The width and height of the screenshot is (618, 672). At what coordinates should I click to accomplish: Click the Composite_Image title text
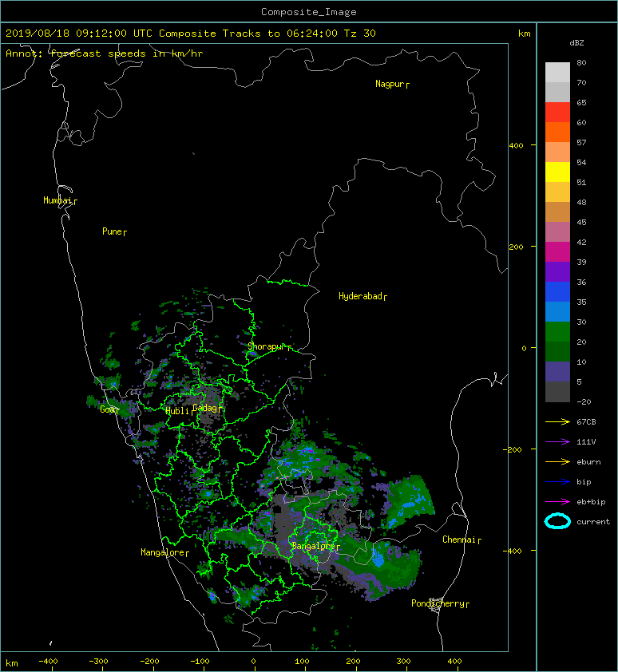(309, 12)
